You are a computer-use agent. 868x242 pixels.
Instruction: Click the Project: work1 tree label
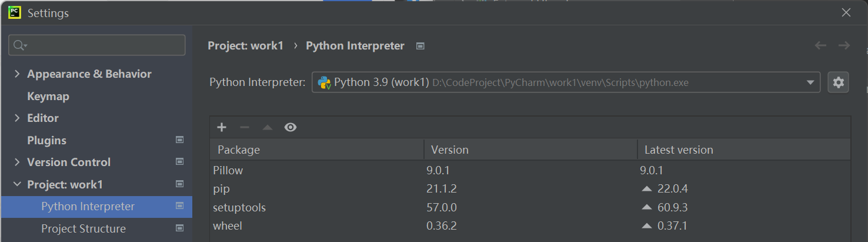(65, 184)
